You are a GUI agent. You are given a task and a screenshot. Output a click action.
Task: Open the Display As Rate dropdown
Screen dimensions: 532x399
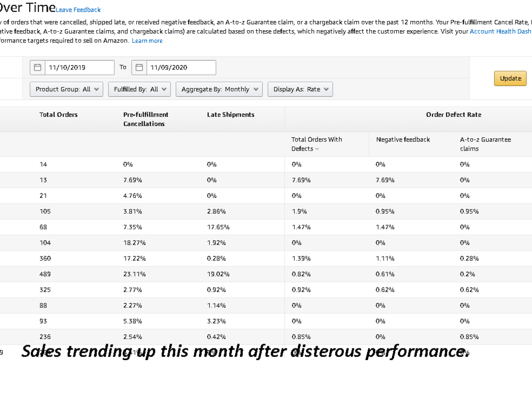pyautogui.click(x=300, y=89)
